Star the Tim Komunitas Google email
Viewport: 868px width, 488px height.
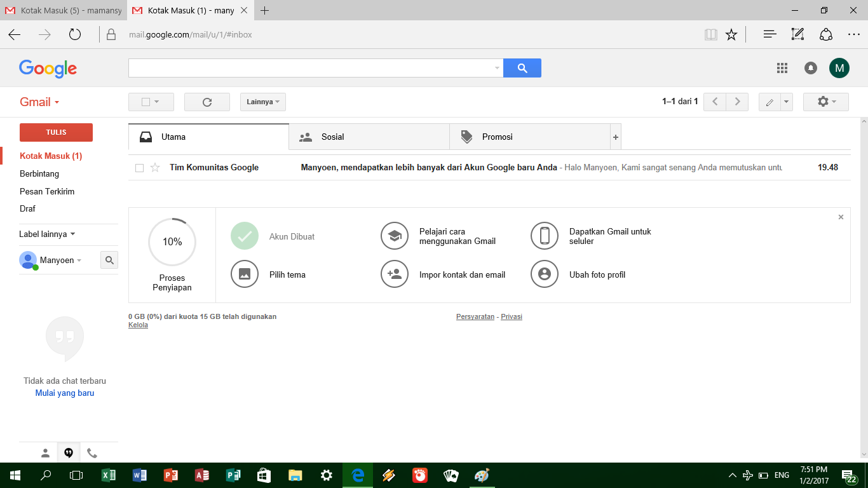point(154,167)
